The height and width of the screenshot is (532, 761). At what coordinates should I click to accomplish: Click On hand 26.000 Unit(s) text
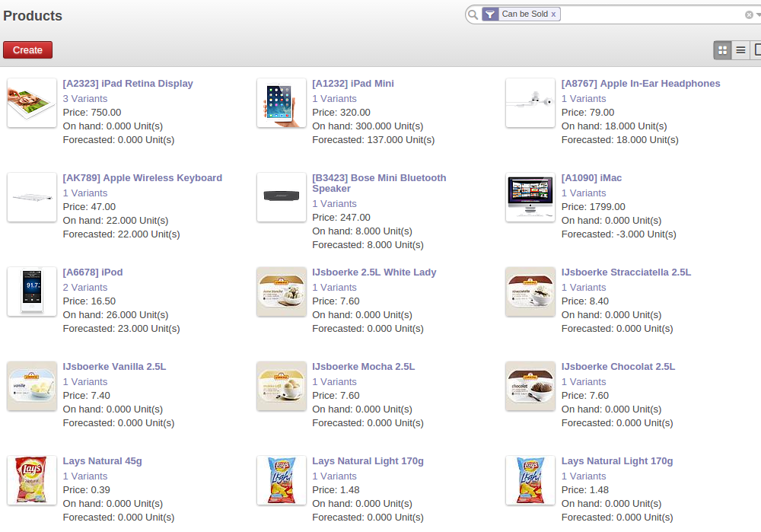pos(116,314)
